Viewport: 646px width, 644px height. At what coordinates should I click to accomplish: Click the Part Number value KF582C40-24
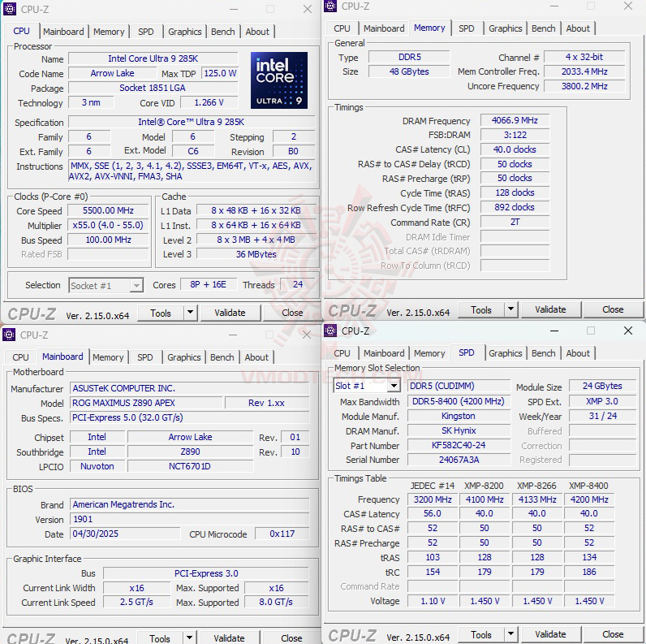(x=459, y=445)
